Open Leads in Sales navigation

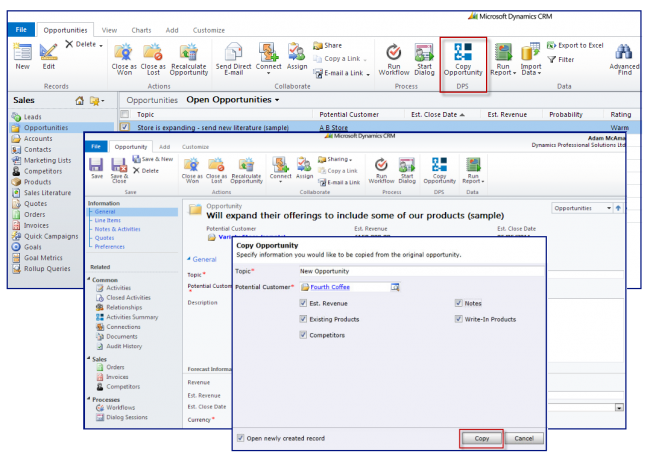(32, 117)
